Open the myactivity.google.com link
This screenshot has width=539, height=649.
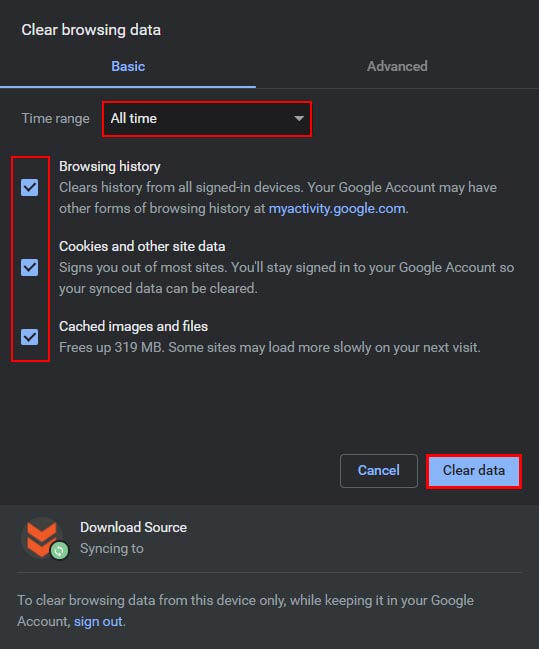[x=337, y=208]
